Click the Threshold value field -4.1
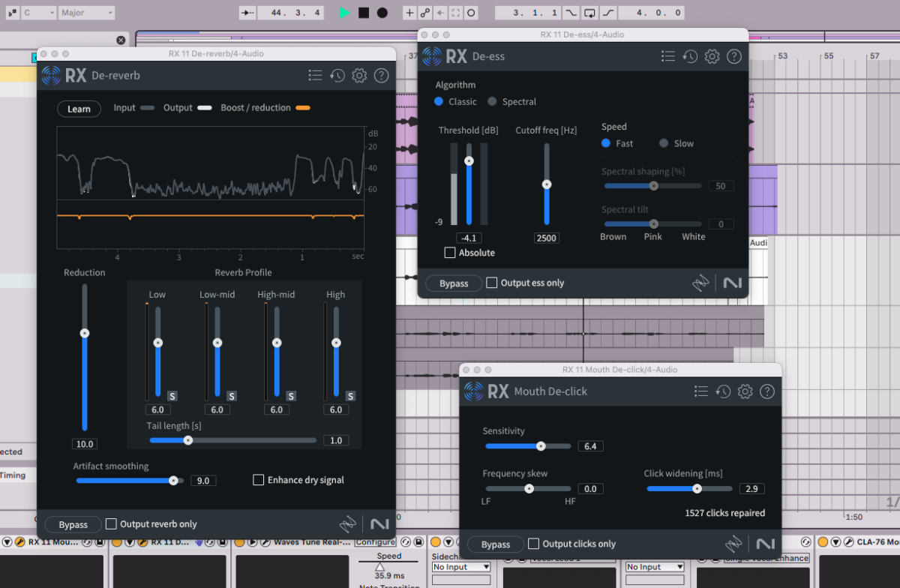 (x=469, y=238)
